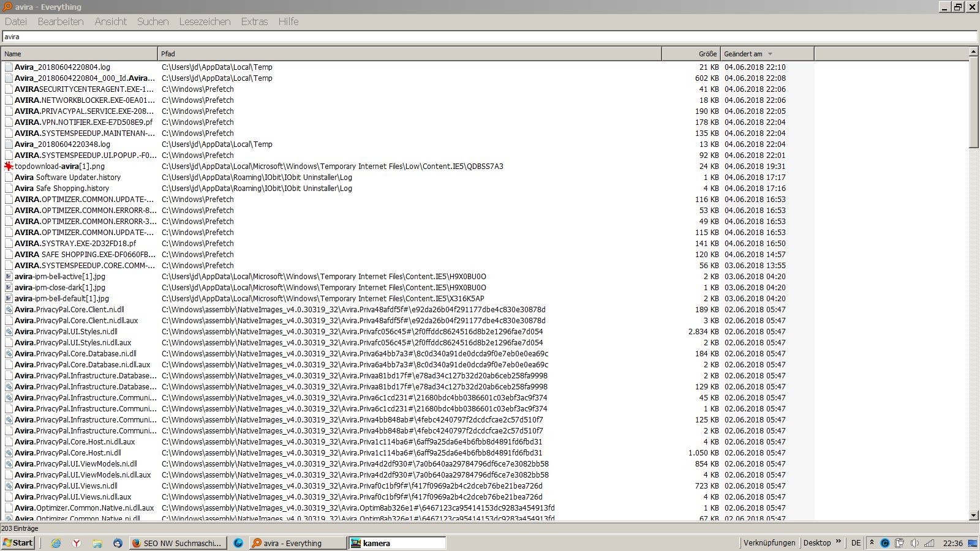Sort results by the Name column header
980x551 pixels.
click(x=79, y=54)
